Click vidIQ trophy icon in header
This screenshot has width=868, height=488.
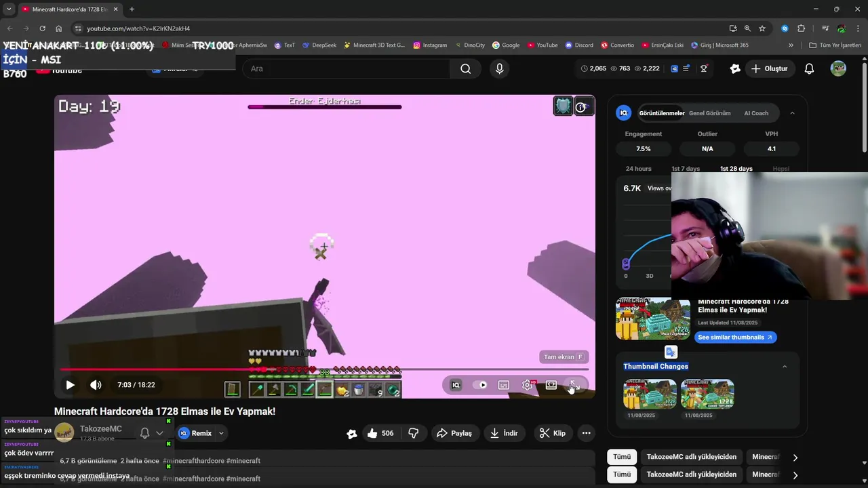coord(704,68)
